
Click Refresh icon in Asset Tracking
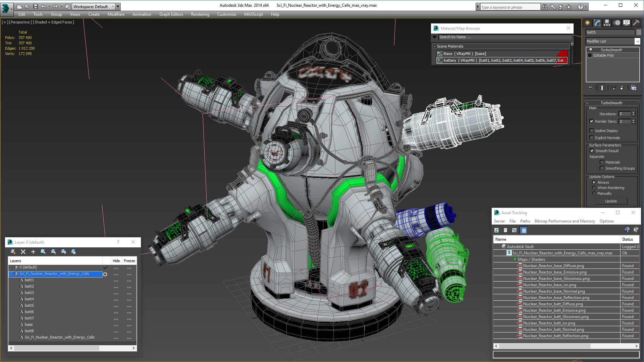497,230
